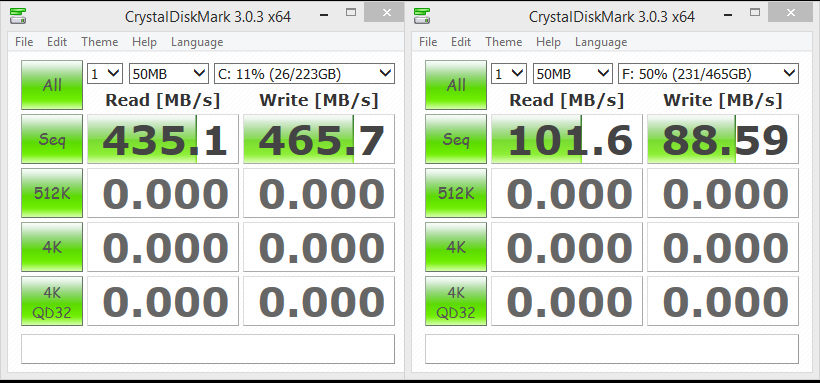820x383 pixels.
Task: Open 50MB test size dropdown in right window
Action: click(x=573, y=74)
